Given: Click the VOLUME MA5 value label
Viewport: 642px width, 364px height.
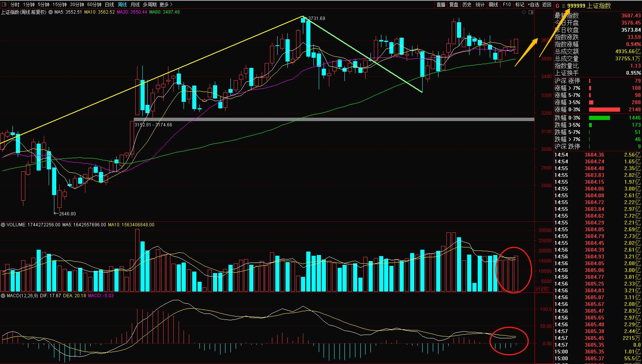Looking at the screenshot, I should coord(84,225).
